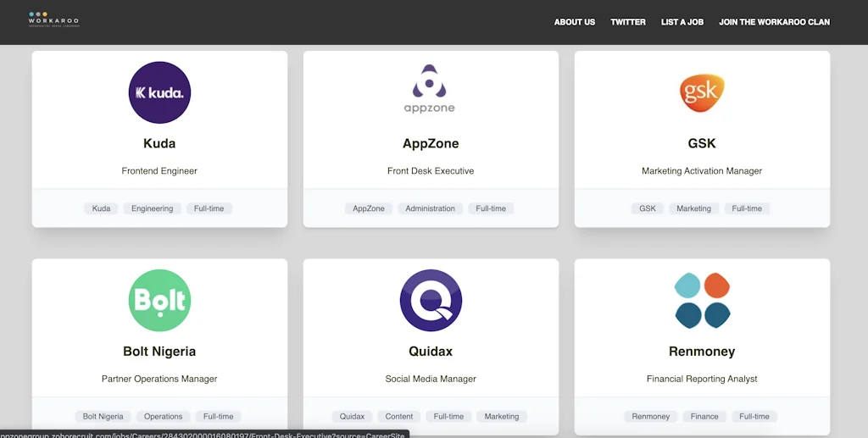Filter by the Operations tag
The width and height of the screenshot is (868, 438).
click(x=164, y=417)
